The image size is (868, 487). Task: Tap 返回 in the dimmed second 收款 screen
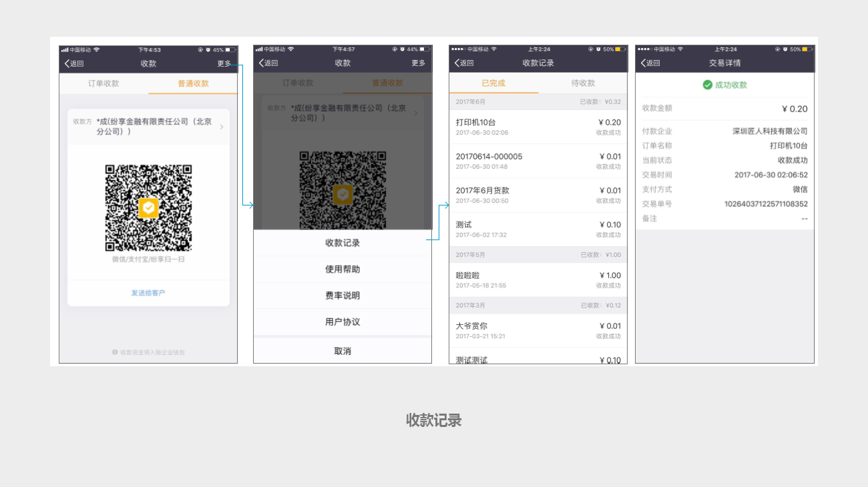(x=268, y=63)
